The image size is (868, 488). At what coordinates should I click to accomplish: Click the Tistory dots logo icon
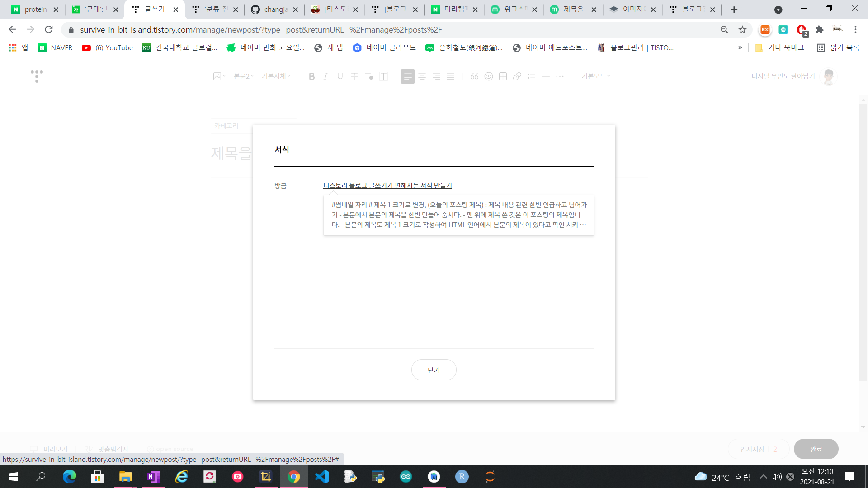[37, 76]
